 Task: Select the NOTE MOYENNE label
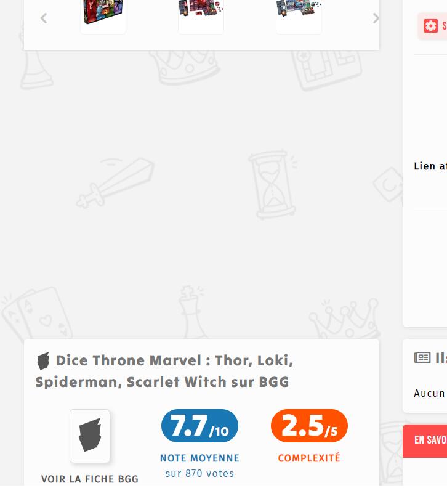(199, 458)
